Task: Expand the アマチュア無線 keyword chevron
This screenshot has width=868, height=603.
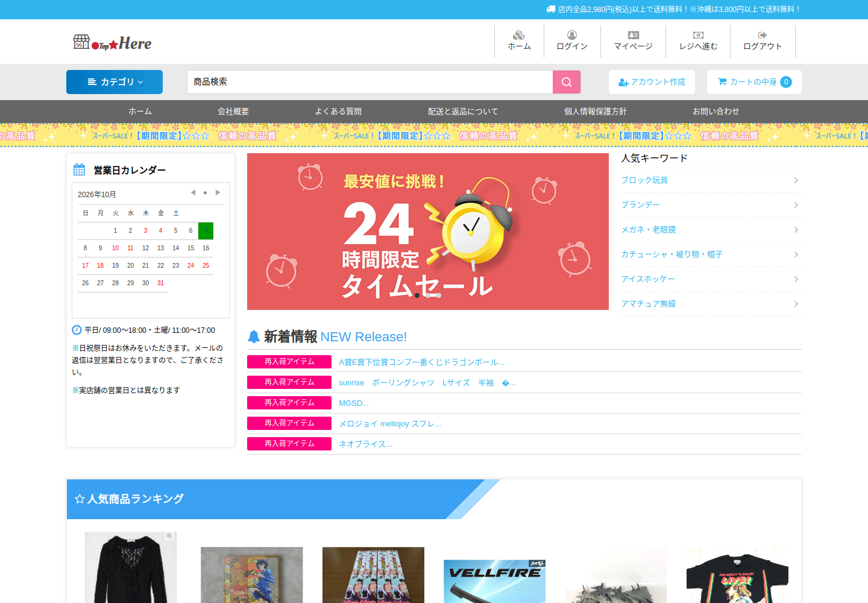Action: (796, 304)
